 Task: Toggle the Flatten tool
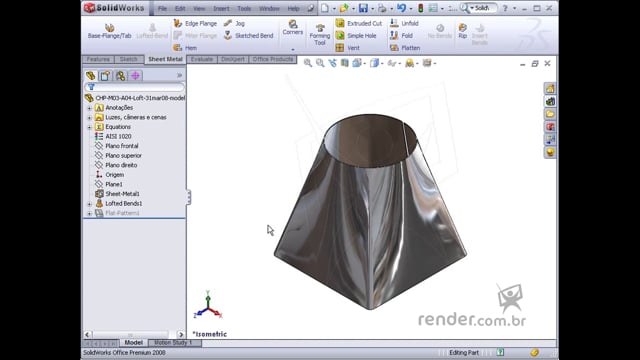tap(405, 48)
